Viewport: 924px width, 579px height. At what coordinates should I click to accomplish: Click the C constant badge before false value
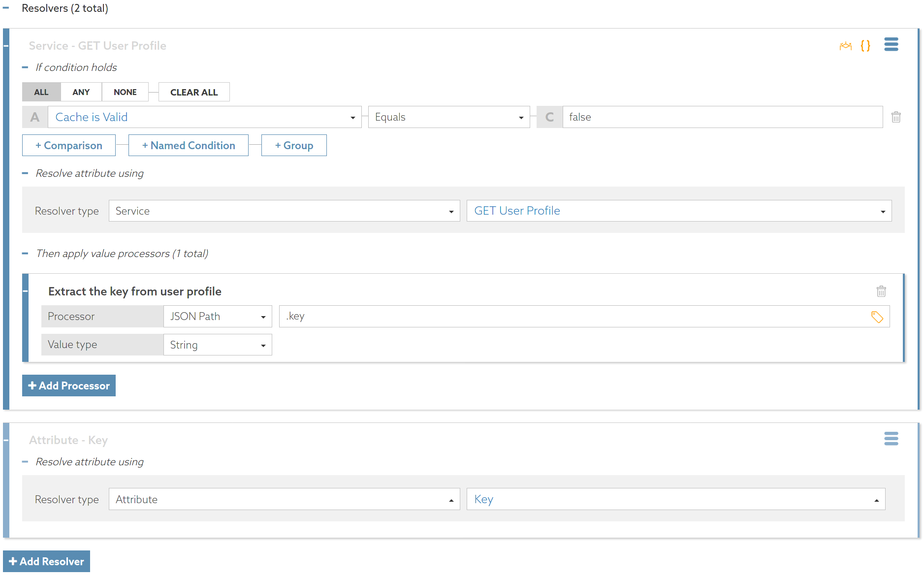pyautogui.click(x=549, y=117)
